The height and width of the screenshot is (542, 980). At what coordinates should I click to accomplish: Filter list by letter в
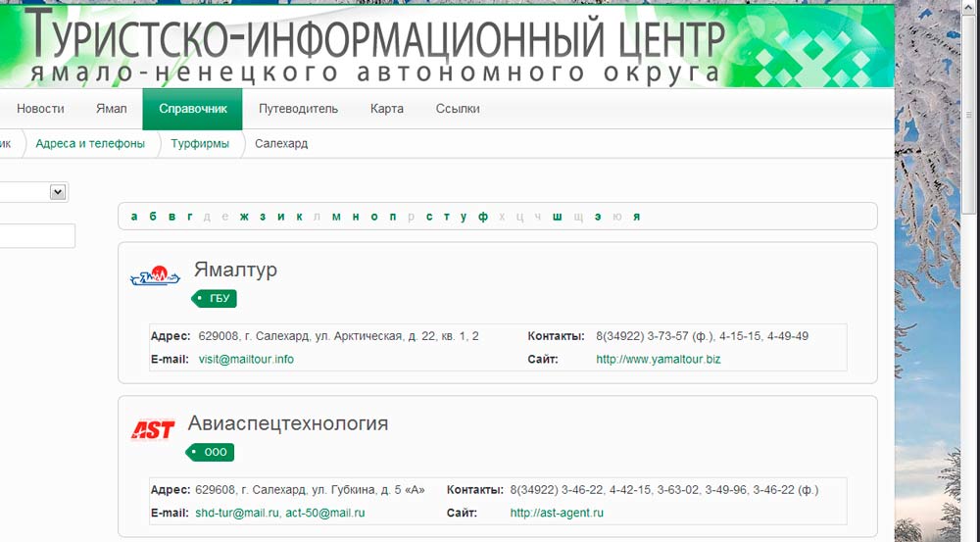[171, 217]
